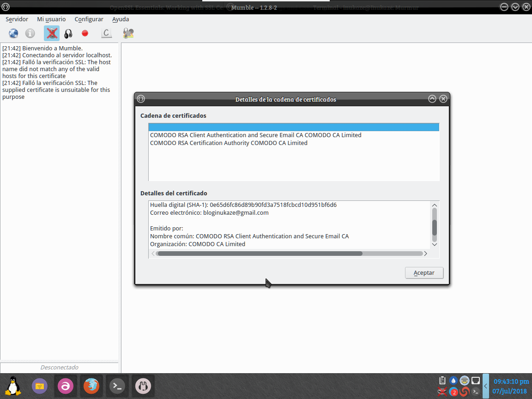Close the certificate chain details dialog
532x399 pixels.
coord(443,99)
